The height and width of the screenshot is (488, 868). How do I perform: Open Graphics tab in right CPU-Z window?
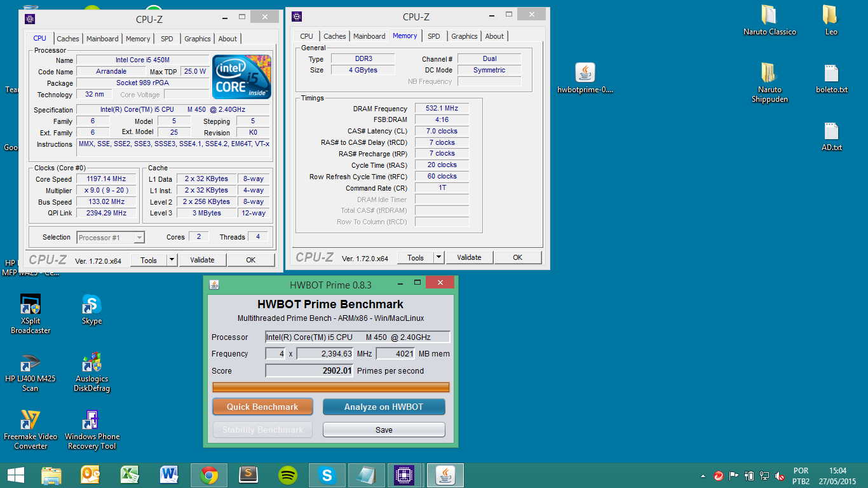465,36
